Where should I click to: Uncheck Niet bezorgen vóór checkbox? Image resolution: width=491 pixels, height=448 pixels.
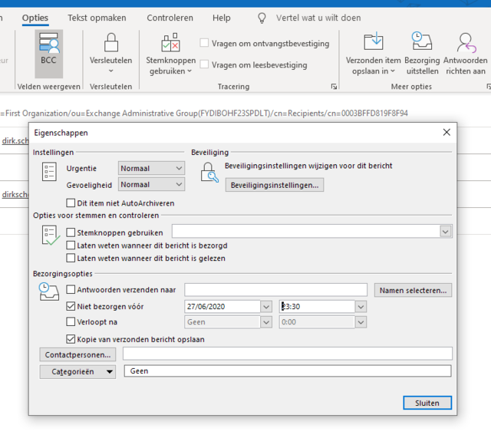[x=71, y=306]
